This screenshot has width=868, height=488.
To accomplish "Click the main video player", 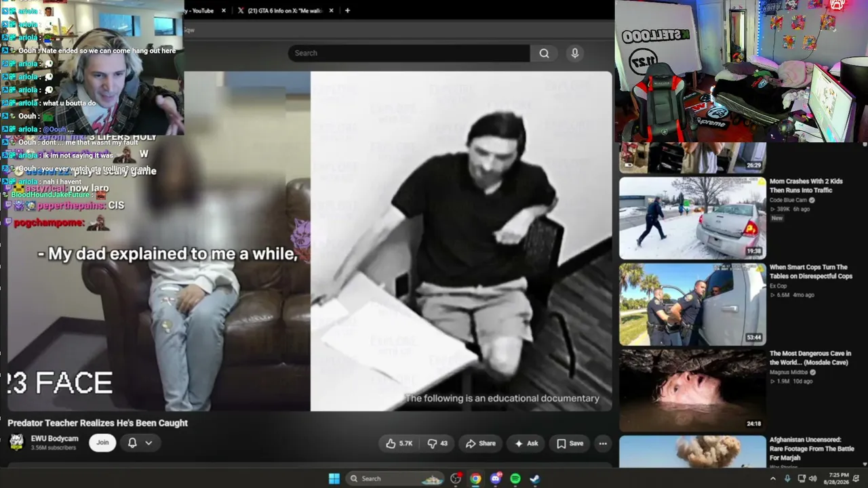I will pyautogui.click(x=309, y=241).
